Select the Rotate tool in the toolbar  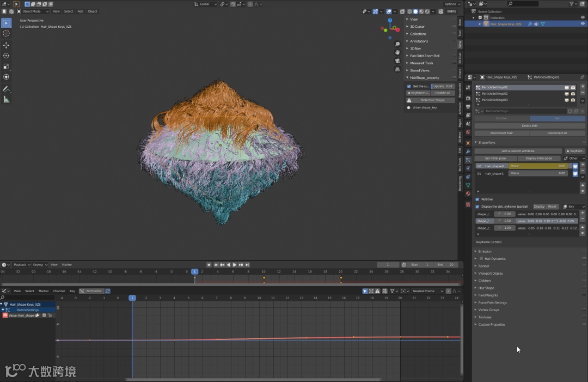pos(7,56)
